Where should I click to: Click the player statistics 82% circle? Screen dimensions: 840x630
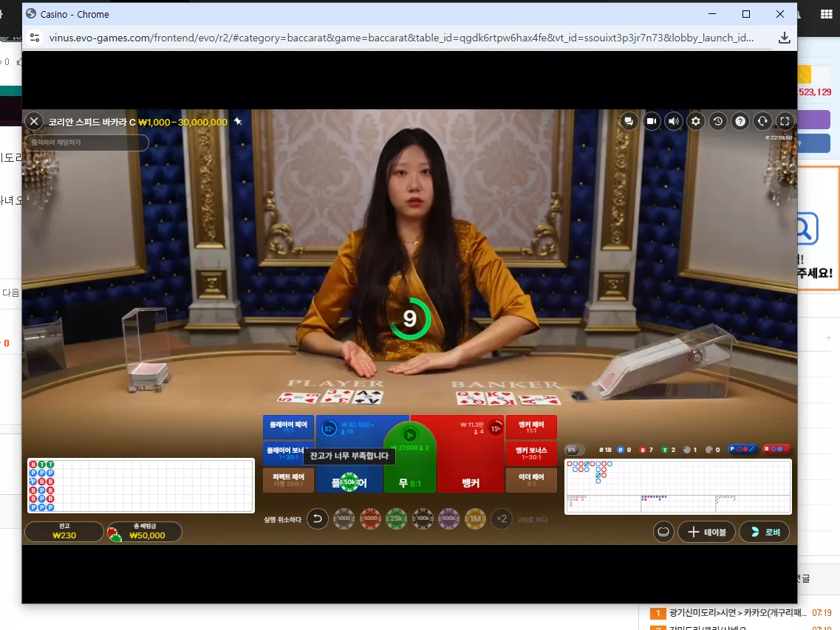(x=329, y=428)
